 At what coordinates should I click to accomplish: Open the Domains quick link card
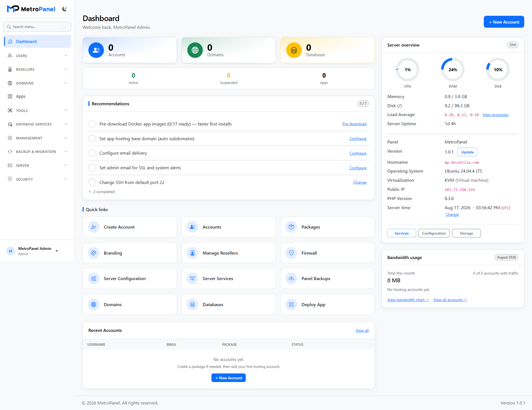click(130, 304)
